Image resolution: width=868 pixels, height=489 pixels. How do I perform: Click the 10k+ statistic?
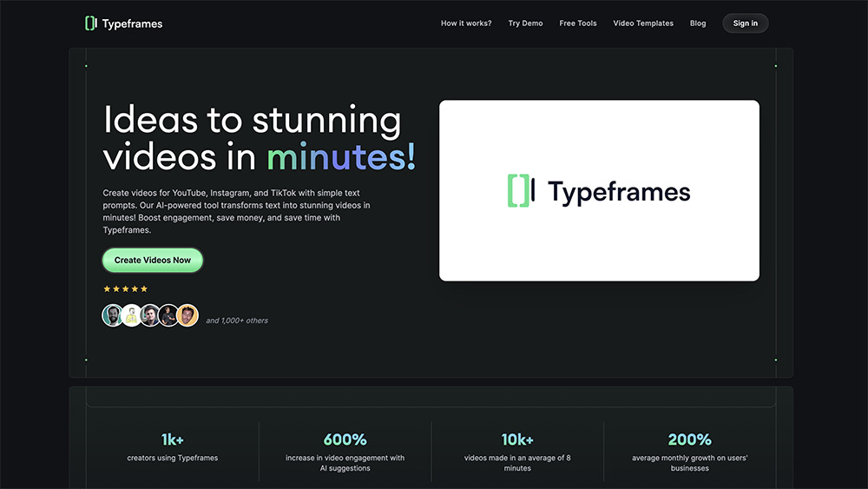[x=517, y=439]
